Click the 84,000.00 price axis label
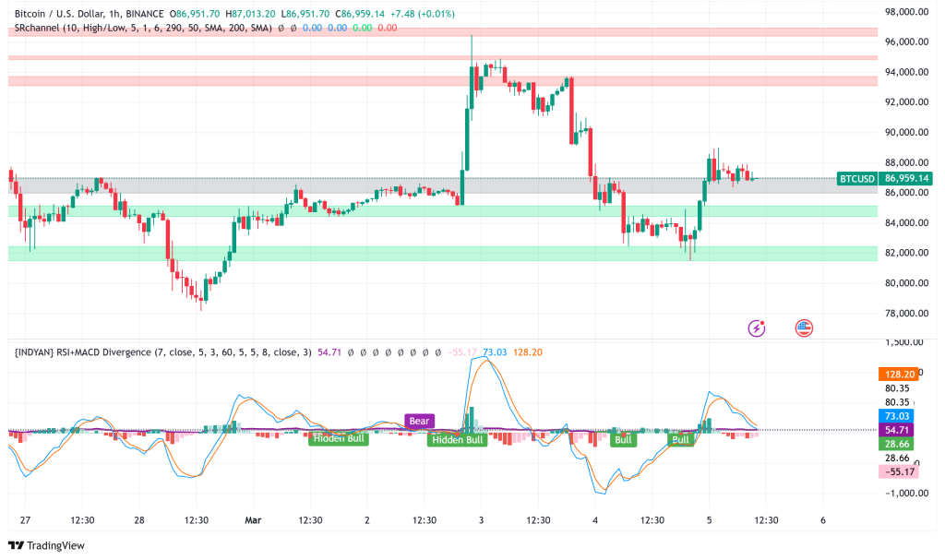This screenshot has width=945, height=560. point(906,222)
